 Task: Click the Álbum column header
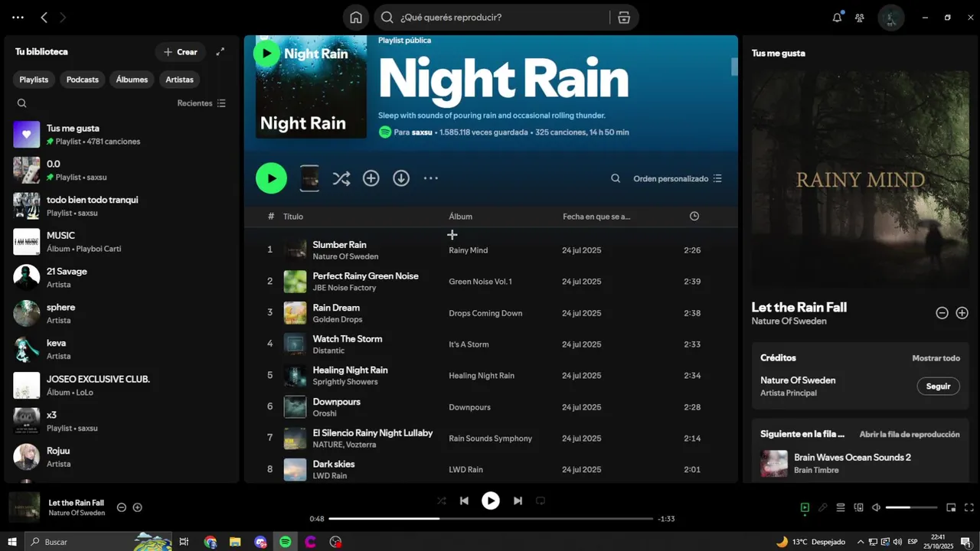pos(460,217)
